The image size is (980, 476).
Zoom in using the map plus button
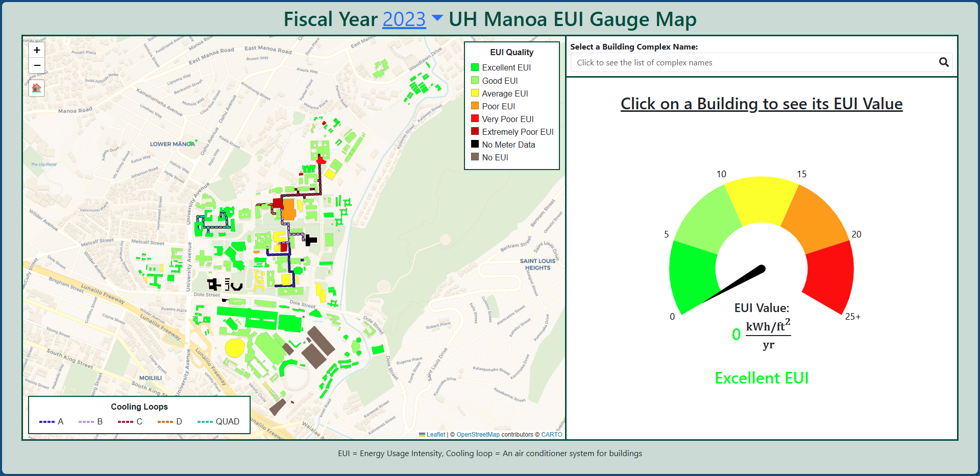click(36, 50)
